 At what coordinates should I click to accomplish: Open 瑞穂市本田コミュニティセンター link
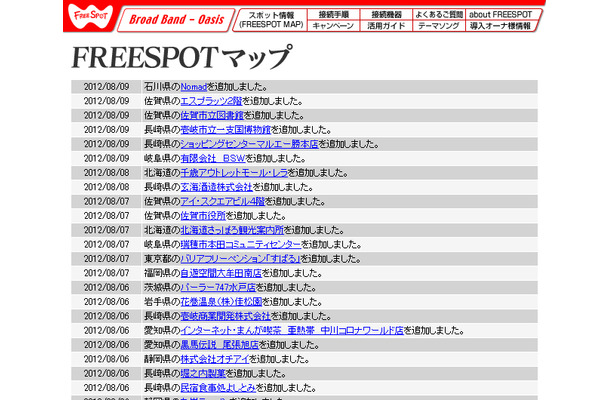click(x=241, y=244)
